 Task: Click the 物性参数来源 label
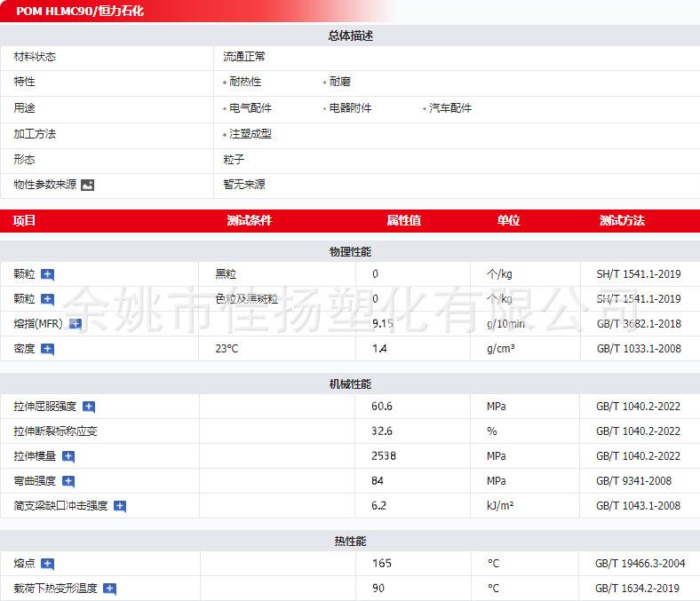click(45, 185)
